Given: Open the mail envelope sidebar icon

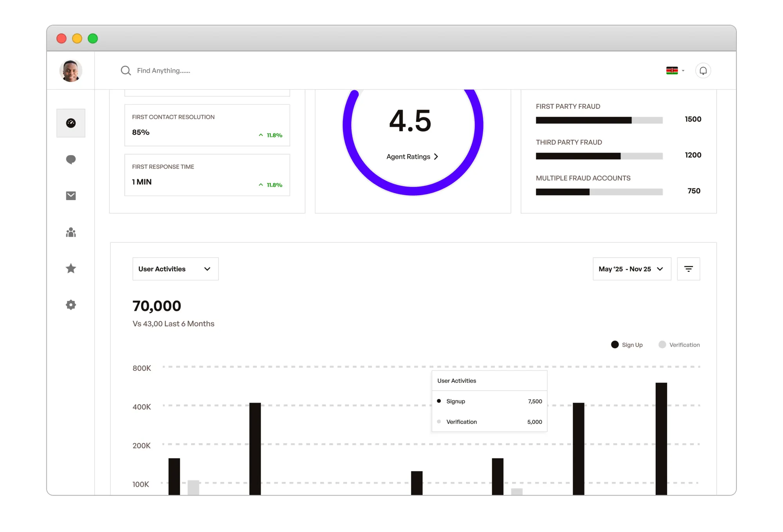Looking at the screenshot, I should (x=71, y=196).
